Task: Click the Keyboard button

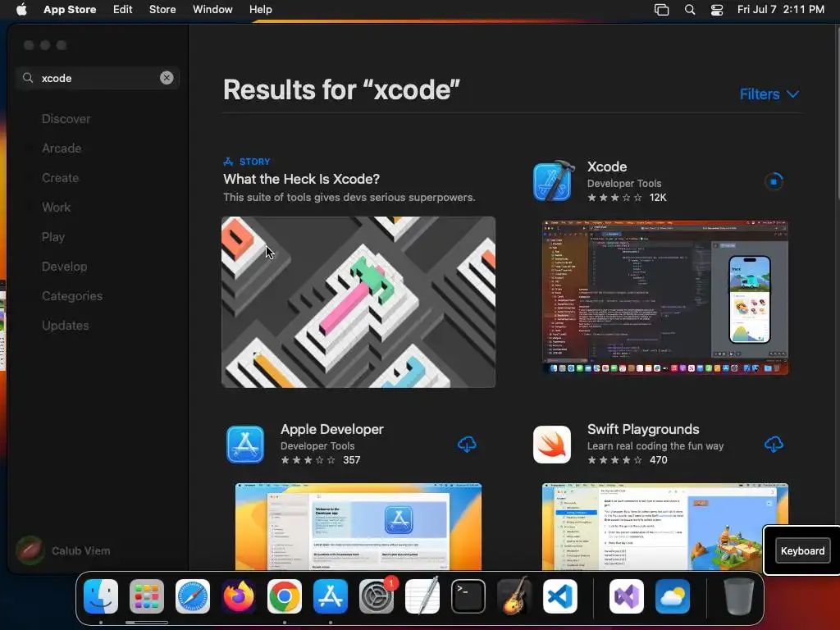Action: pyautogui.click(x=802, y=550)
